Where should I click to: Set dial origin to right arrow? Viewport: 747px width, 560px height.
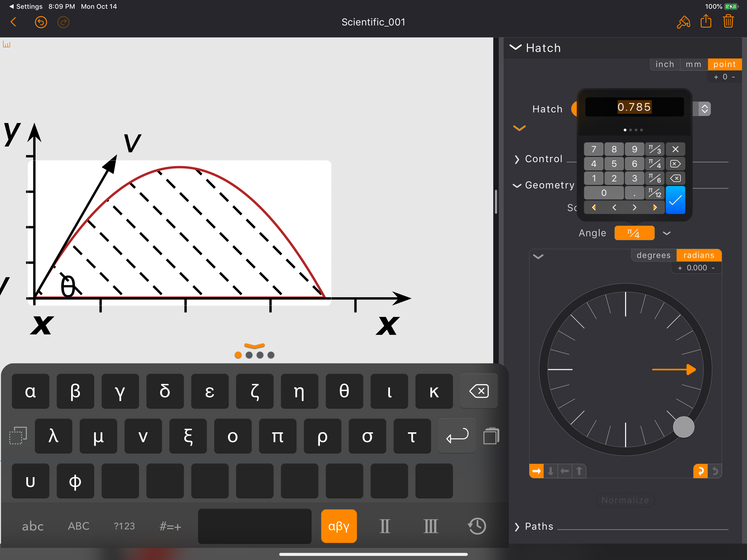pyautogui.click(x=537, y=471)
